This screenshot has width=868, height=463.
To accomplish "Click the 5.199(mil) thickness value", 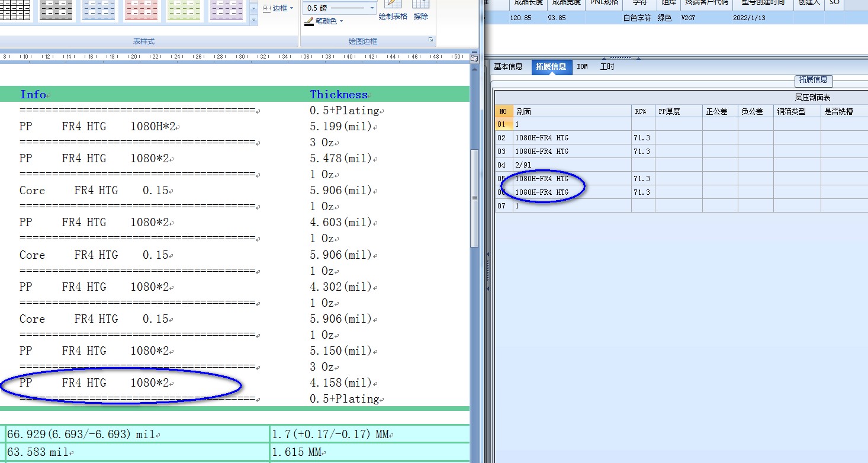I will [x=340, y=126].
